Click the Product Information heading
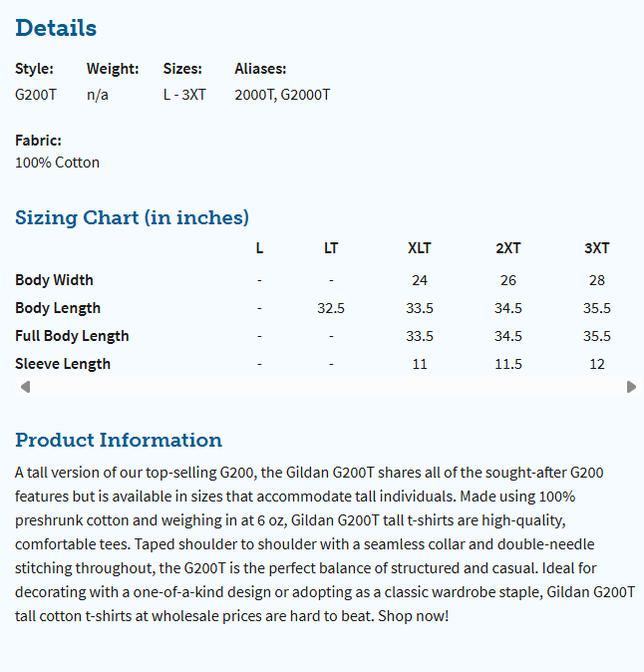Image resolution: width=644 pixels, height=672 pixels. (x=119, y=440)
